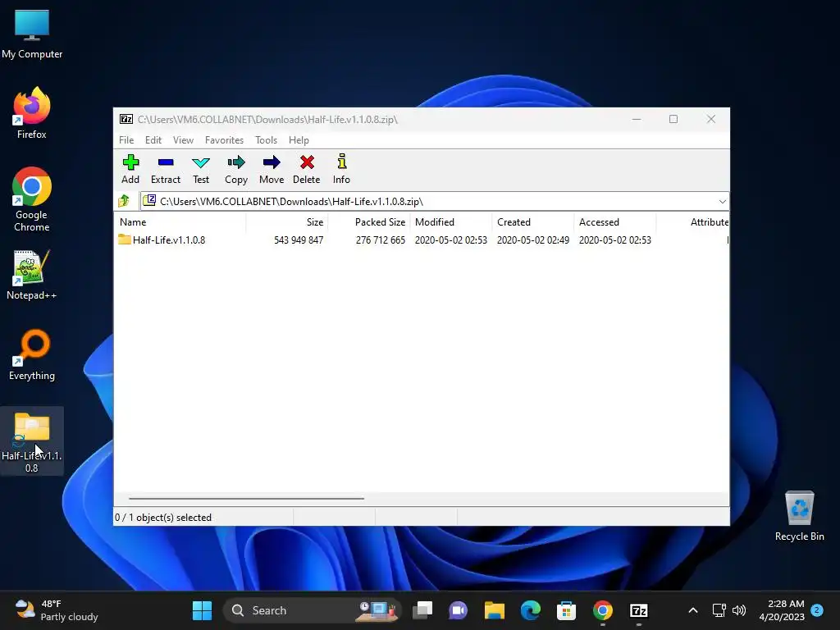This screenshot has width=840, height=630.
Task: Select the Copy toolbar button
Action: coord(236,169)
